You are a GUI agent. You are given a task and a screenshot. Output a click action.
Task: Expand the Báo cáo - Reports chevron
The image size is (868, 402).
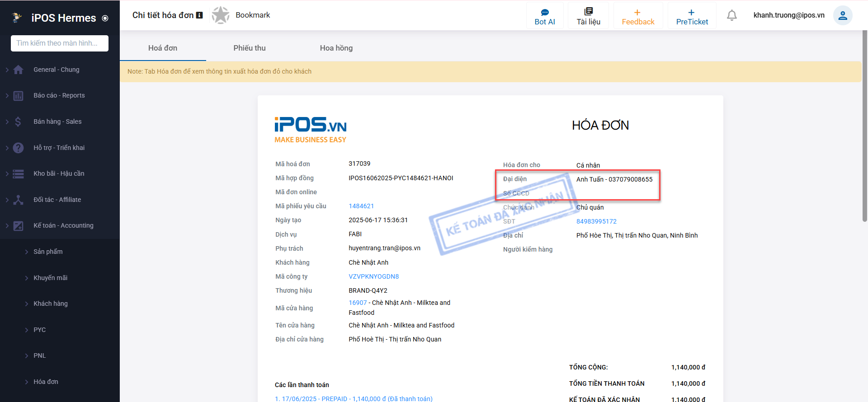click(x=7, y=96)
